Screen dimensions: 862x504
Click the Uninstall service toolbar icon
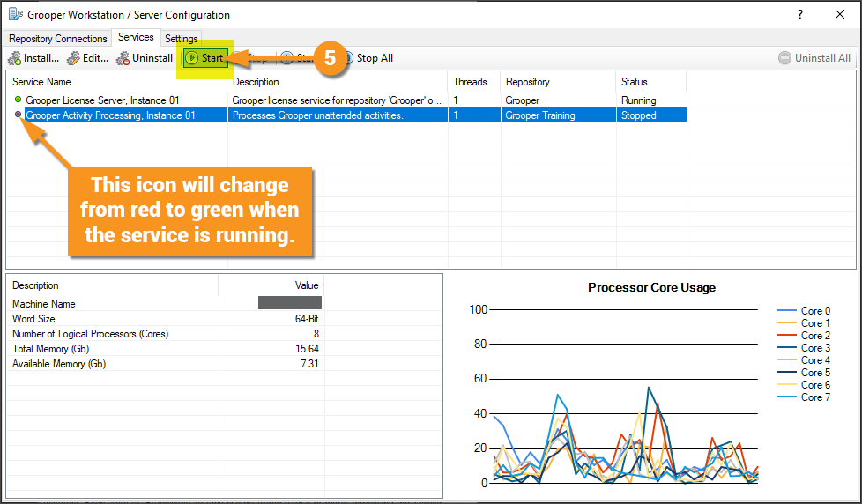pyautogui.click(x=123, y=58)
